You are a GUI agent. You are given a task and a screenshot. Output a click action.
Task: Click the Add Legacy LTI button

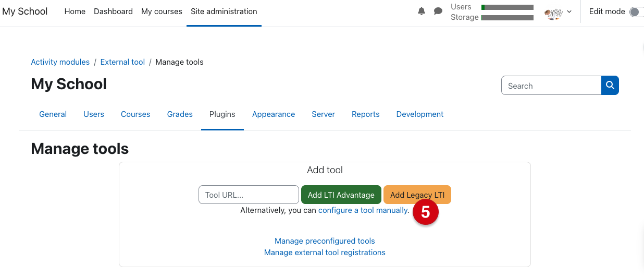(417, 195)
